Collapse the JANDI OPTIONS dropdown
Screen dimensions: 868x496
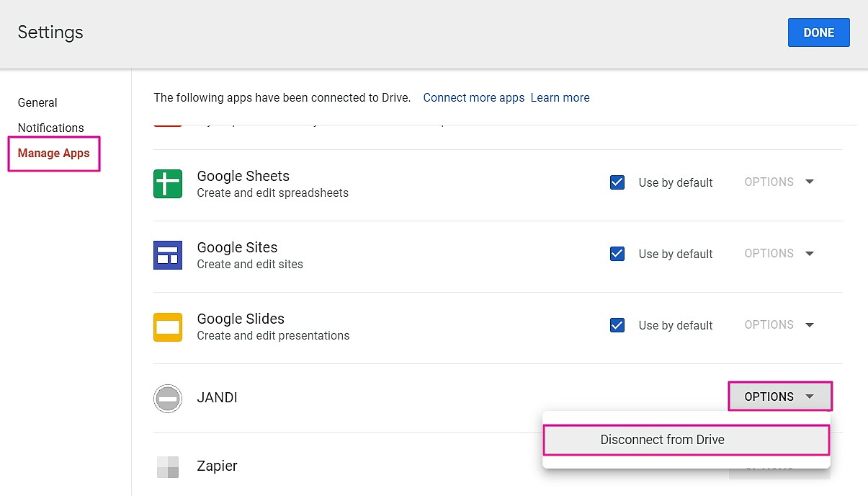click(779, 397)
